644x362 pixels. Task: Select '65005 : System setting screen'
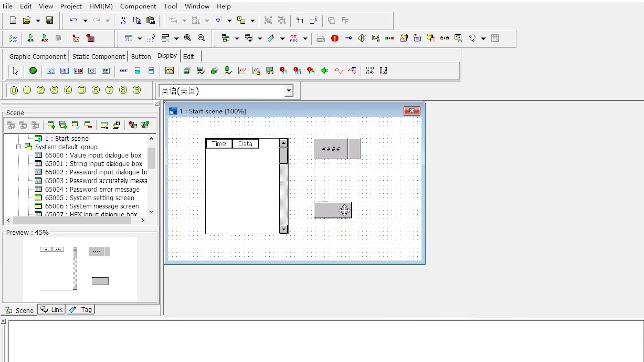click(90, 198)
